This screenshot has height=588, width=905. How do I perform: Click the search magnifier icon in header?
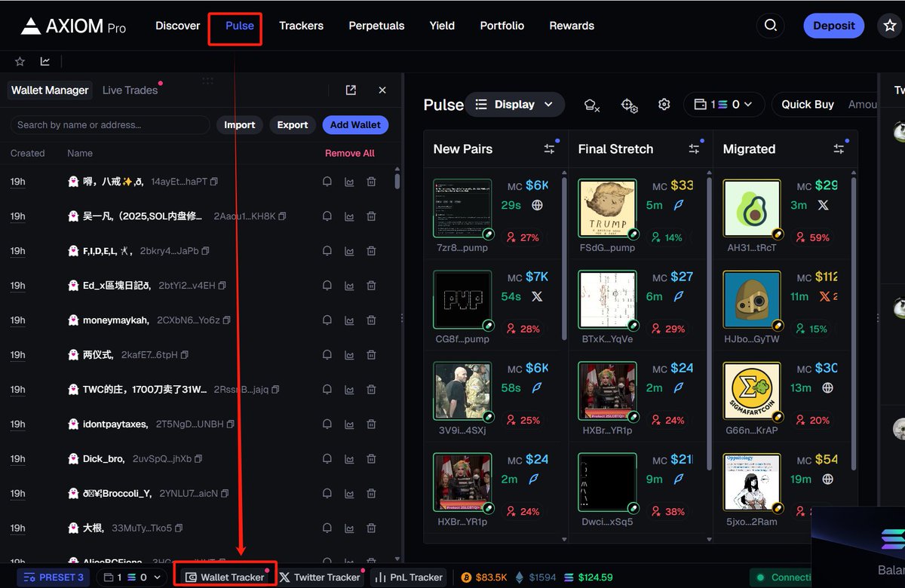pos(770,26)
